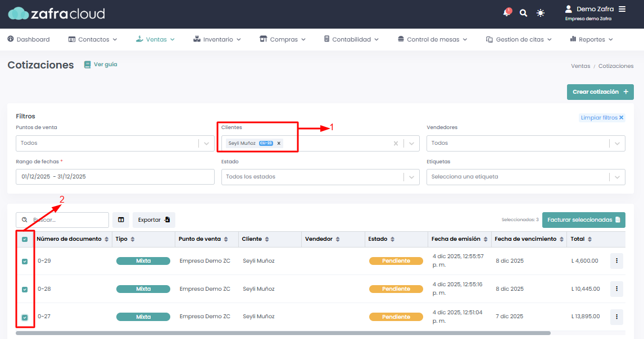
Task: Sort by Número de documento column
Action: [107, 239]
